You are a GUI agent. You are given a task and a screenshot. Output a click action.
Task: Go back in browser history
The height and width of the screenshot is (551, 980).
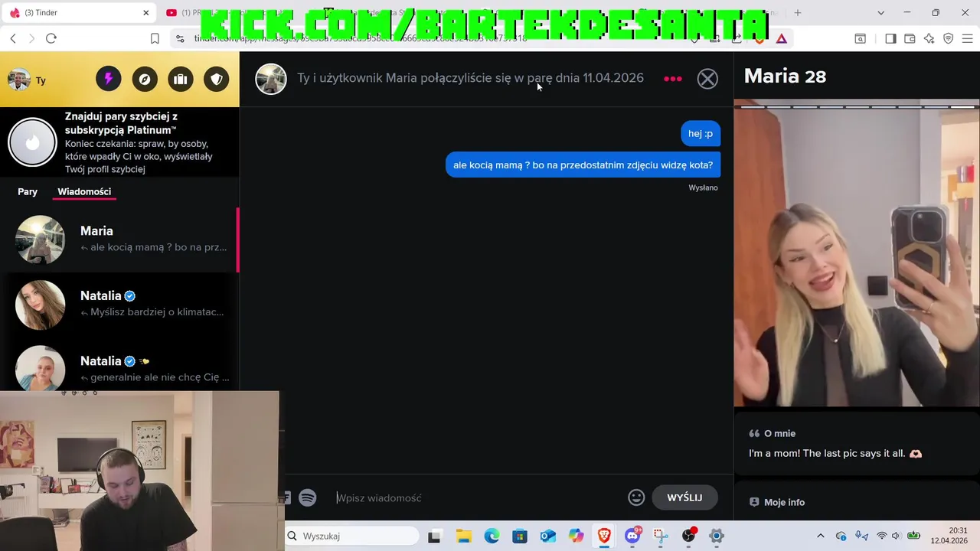(x=13, y=38)
